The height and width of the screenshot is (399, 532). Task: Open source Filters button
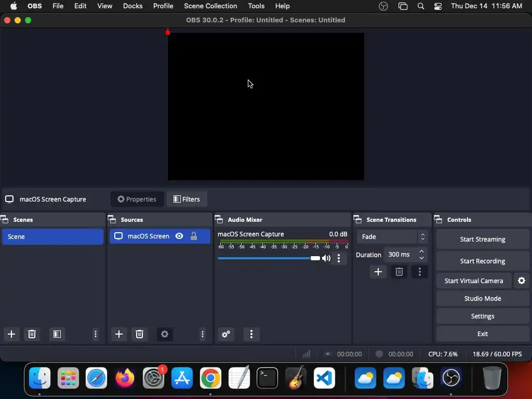[187, 199]
